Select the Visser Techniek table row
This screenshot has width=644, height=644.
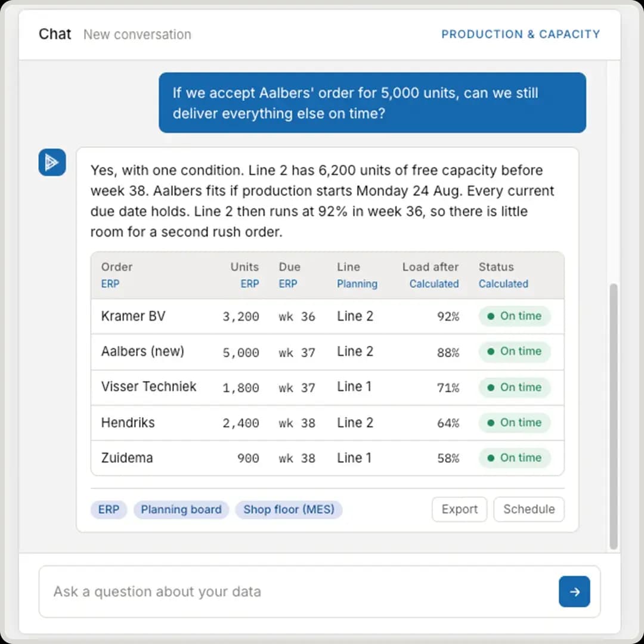(327, 388)
